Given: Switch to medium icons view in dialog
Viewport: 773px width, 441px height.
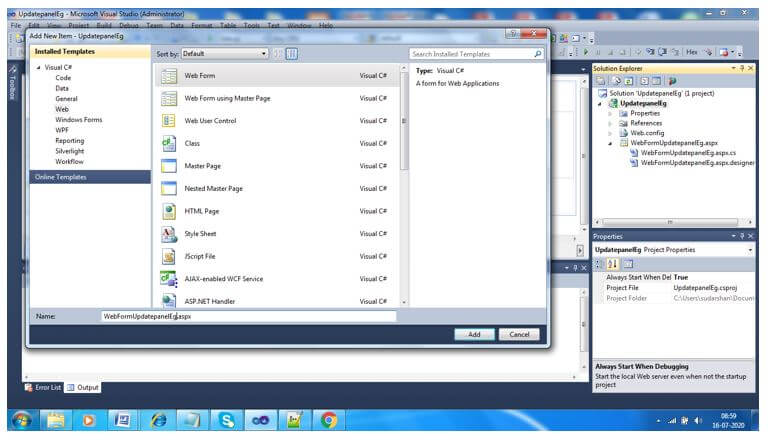Looking at the screenshot, I should pyautogui.click(x=292, y=54).
